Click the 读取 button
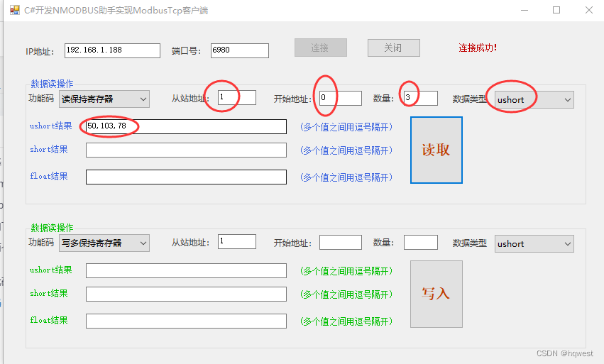Screen dimensions: 604x364 point(436,150)
